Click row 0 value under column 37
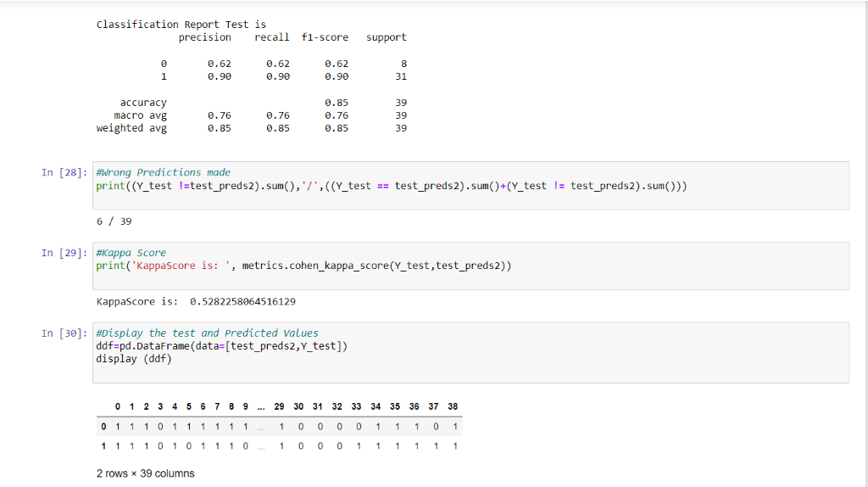This screenshot has height=487, width=868. (x=437, y=427)
